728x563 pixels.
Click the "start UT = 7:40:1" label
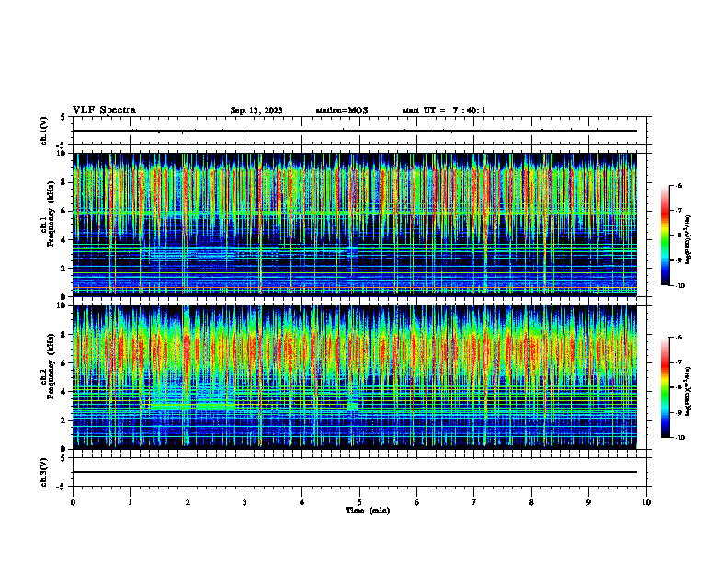444,110
